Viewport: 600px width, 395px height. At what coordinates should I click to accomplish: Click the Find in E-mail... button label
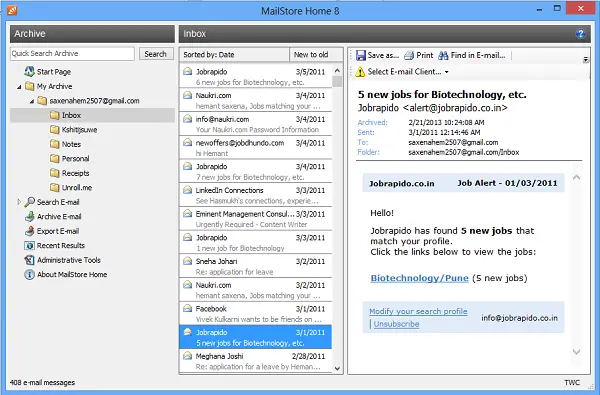[478, 55]
